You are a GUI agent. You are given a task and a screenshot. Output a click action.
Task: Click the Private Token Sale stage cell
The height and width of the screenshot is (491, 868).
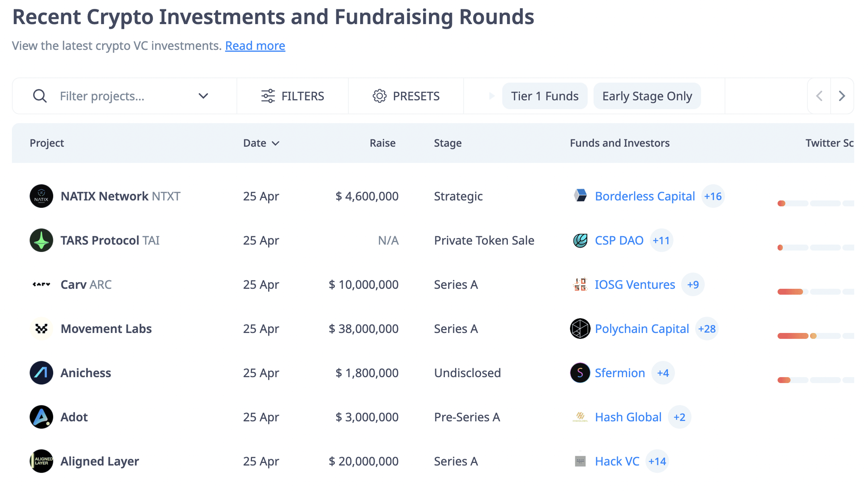[484, 240]
